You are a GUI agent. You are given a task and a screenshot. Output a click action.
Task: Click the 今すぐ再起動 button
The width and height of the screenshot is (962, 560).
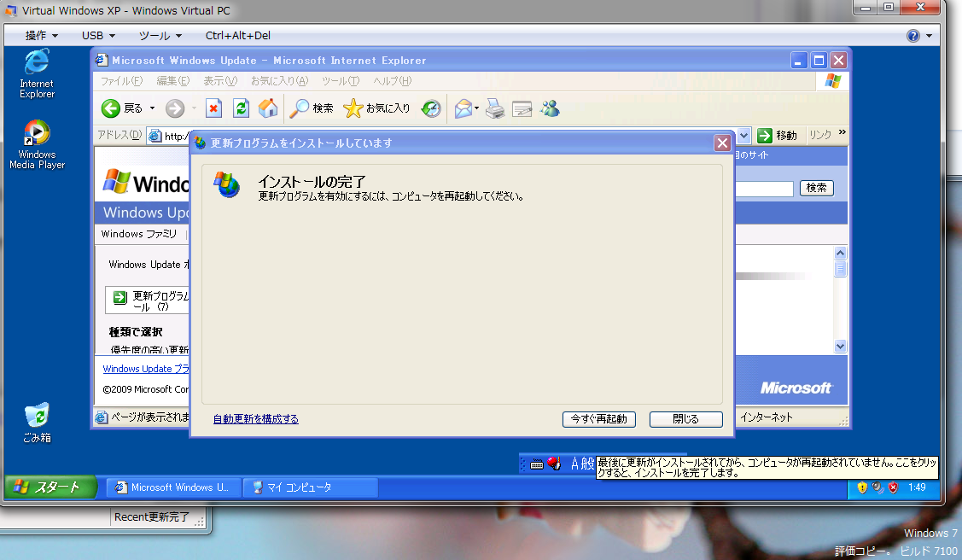click(599, 419)
